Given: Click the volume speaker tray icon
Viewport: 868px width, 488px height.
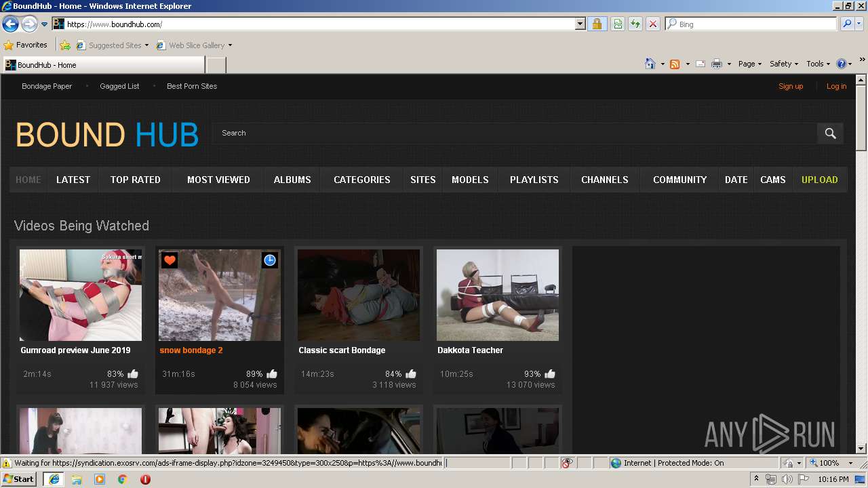Looking at the screenshot, I should (787, 479).
